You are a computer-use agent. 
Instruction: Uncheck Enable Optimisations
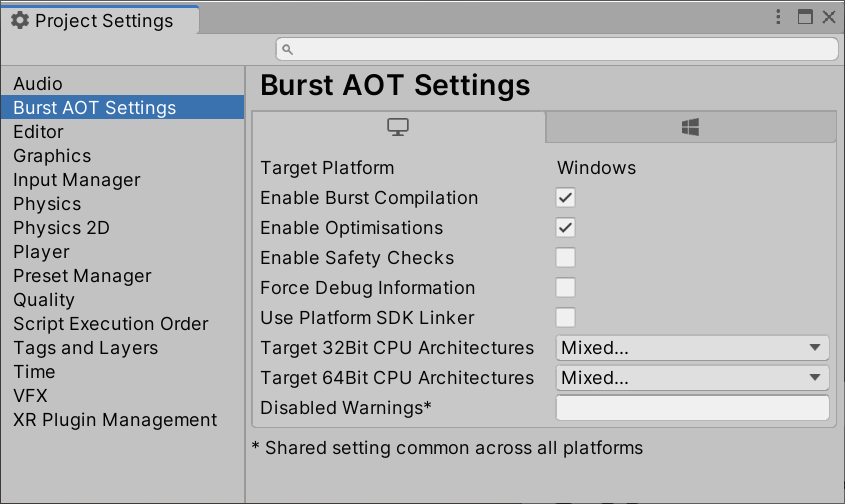point(566,228)
